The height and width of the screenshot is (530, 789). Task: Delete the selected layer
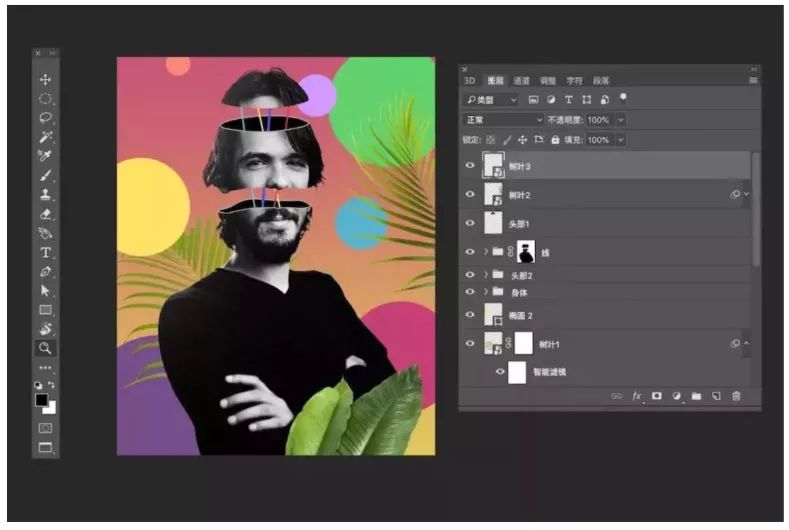point(736,396)
